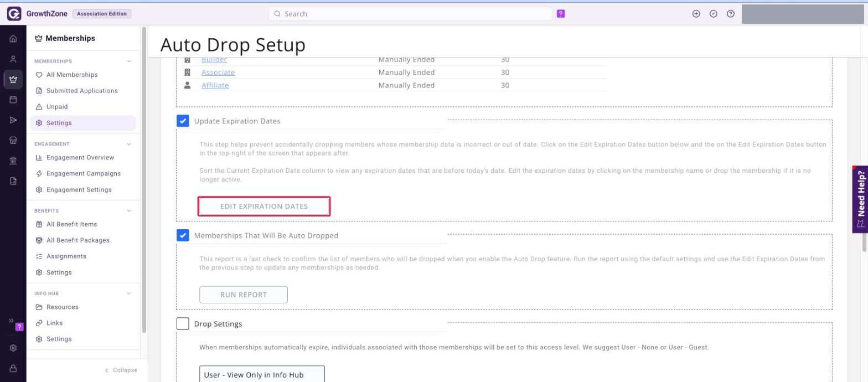The width and height of the screenshot is (868, 382).
Task: Open the help question-mark icon in header
Action: (x=731, y=14)
